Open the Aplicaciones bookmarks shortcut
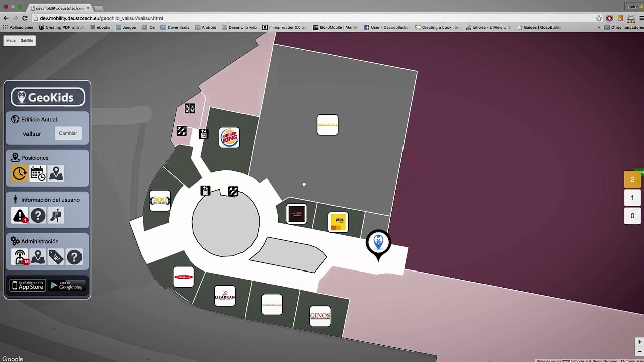This screenshot has height=362, width=644. pyautogui.click(x=18, y=27)
